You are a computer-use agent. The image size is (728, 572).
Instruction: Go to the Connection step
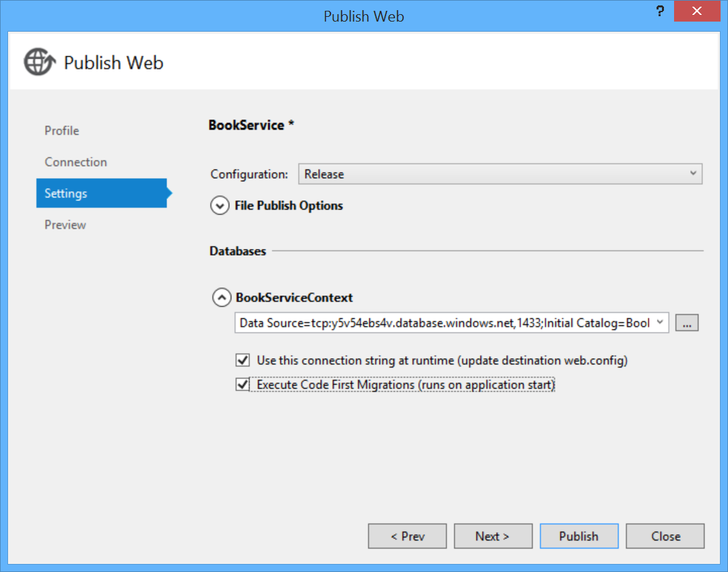pos(75,162)
